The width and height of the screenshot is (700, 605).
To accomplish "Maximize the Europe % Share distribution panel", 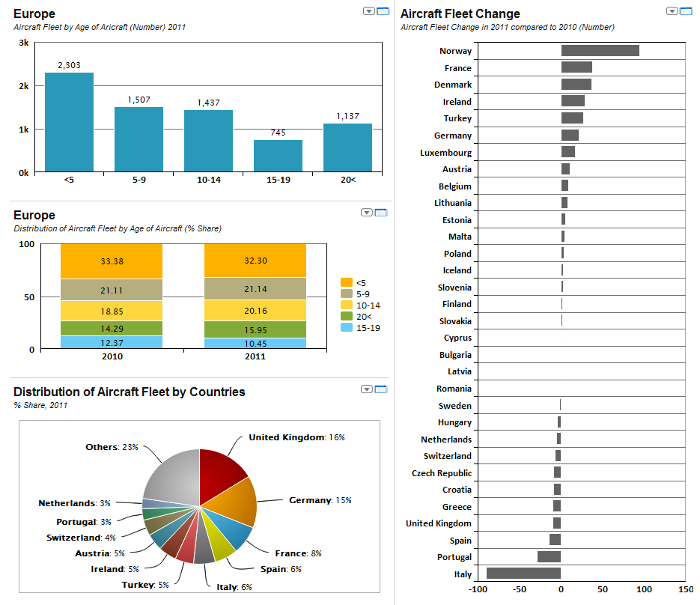I will (x=380, y=213).
